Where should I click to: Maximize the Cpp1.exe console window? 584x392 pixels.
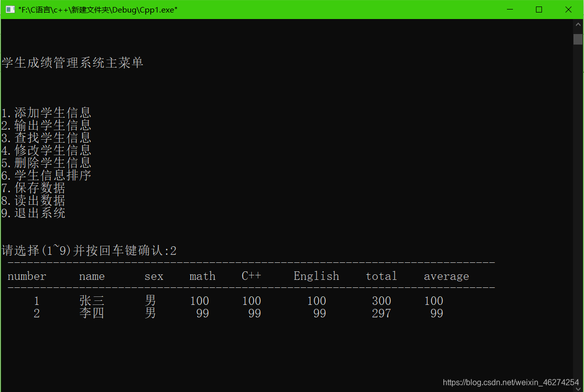coord(539,10)
